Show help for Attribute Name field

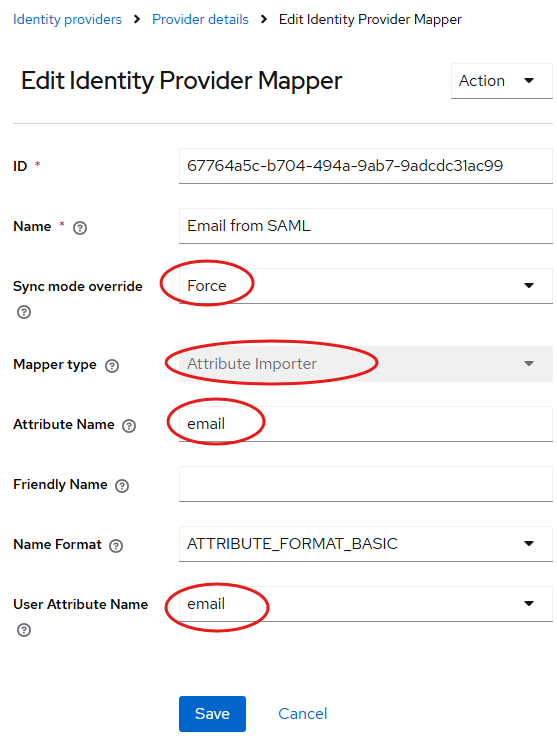click(129, 426)
